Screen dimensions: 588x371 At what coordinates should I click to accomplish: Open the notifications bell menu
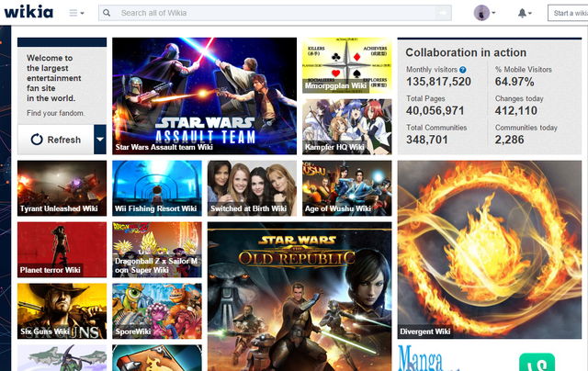[525, 13]
